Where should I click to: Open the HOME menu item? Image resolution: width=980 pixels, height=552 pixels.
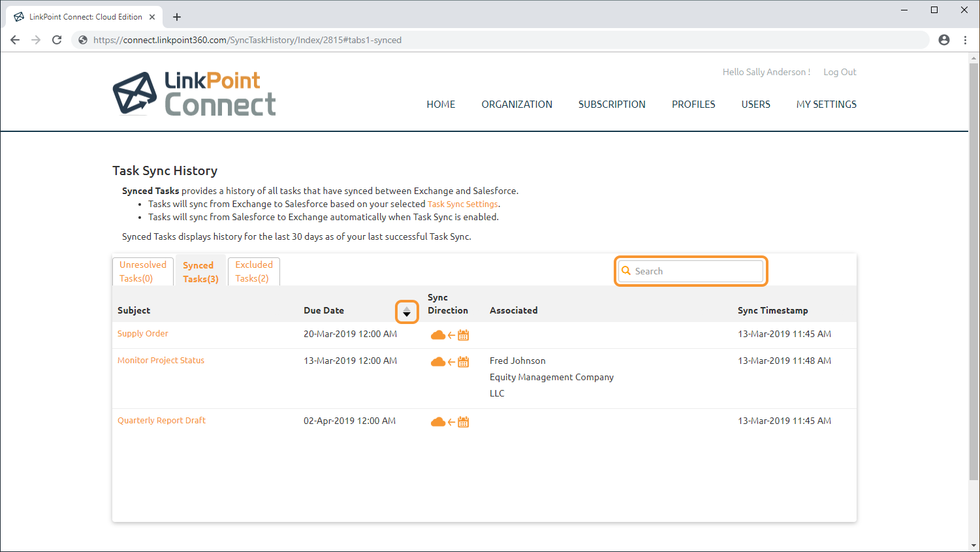coord(441,105)
